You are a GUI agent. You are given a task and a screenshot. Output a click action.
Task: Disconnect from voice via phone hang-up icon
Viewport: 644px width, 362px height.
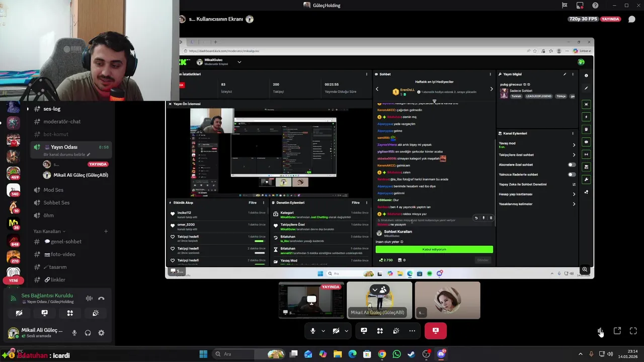click(x=101, y=298)
